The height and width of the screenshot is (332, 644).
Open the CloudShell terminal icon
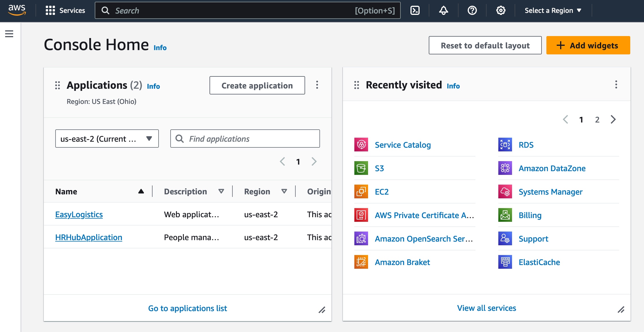(414, 10)
